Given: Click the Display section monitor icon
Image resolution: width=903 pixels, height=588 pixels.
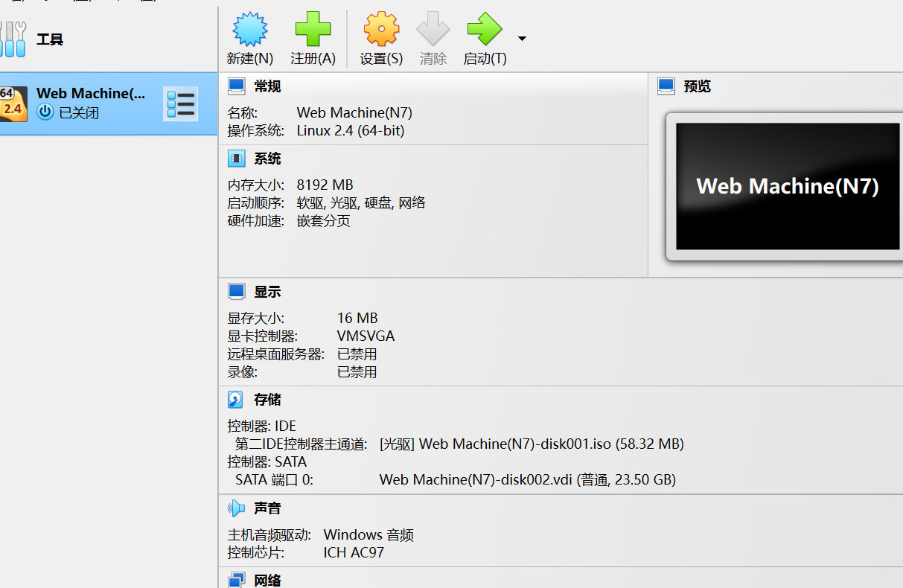Looking at the screenshot, I should click(x=236, y=291).
